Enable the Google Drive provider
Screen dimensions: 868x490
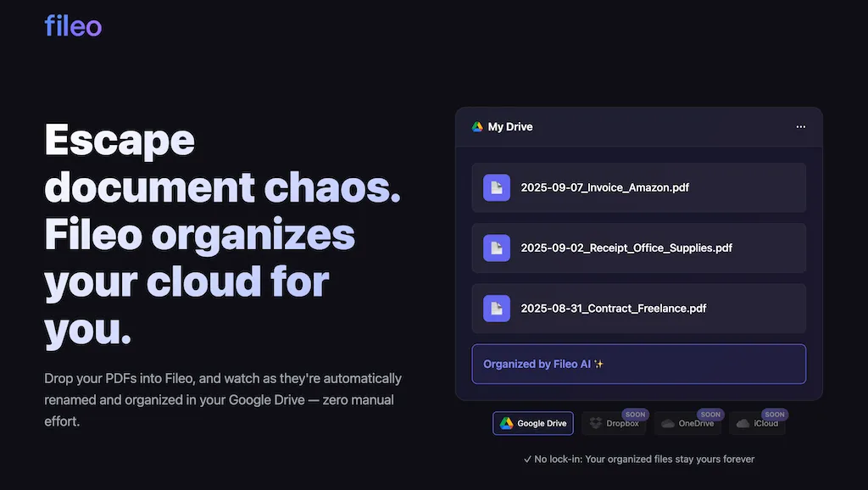[532, 423]
